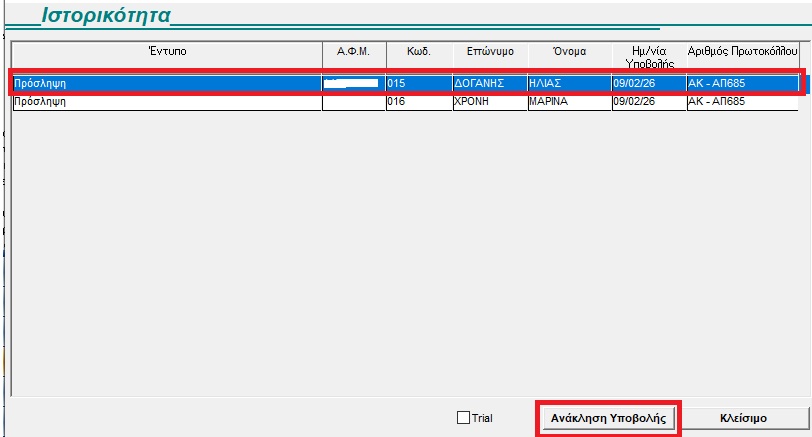812x437 pixels.
Task: Click code cell 015
Action: click(x=417, y=84)
